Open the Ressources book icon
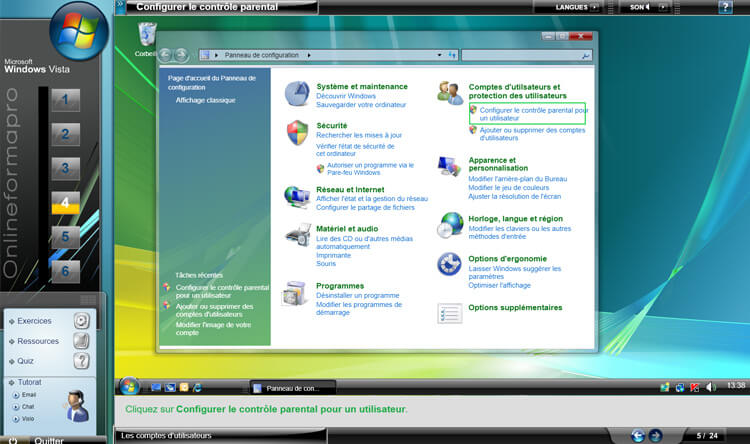 tap(82, 341)
